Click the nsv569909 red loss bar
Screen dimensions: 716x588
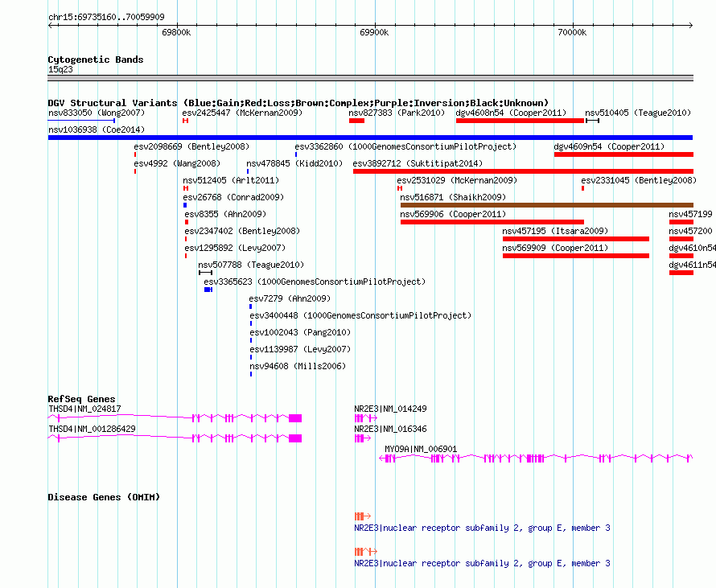pyautogui.click(x=576, y=256)
